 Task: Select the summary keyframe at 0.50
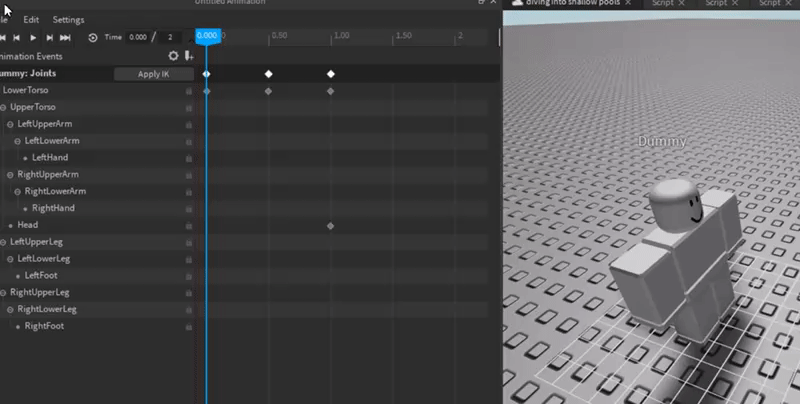(x=268, y=74)
